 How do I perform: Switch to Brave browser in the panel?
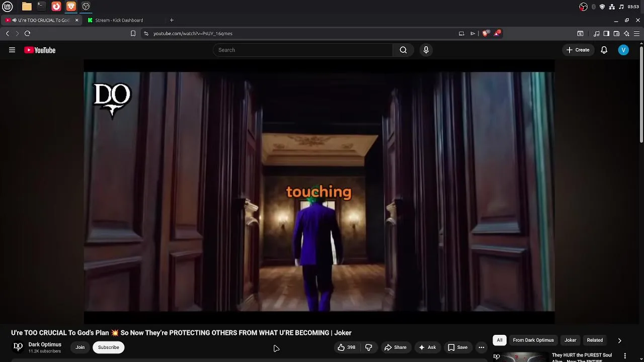click(x=71, y=7)
